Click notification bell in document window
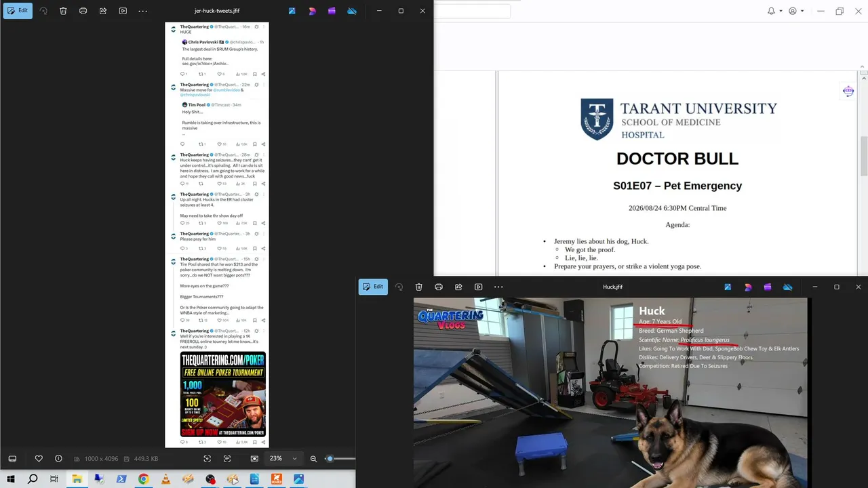Image resolution: width=868 pixels, height=488 pixels. point(771,11)
